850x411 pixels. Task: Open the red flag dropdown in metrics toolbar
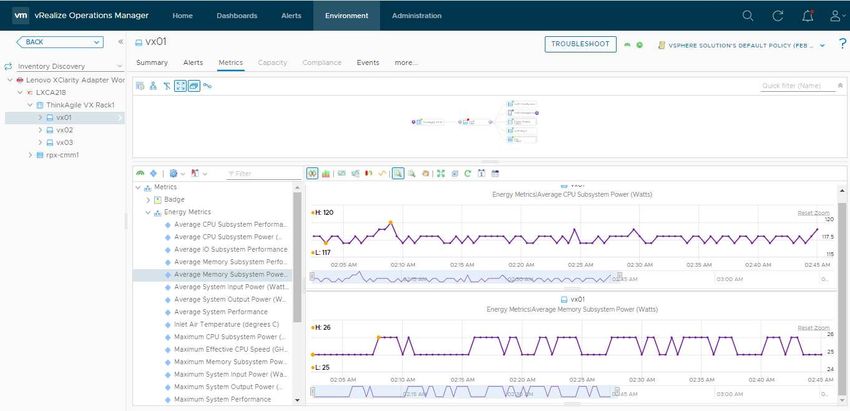point(198,174)
